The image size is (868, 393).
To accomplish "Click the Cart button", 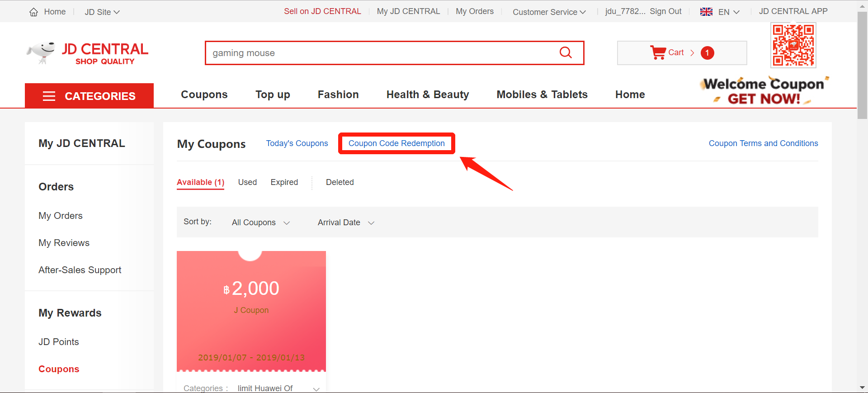I will 682,53.
